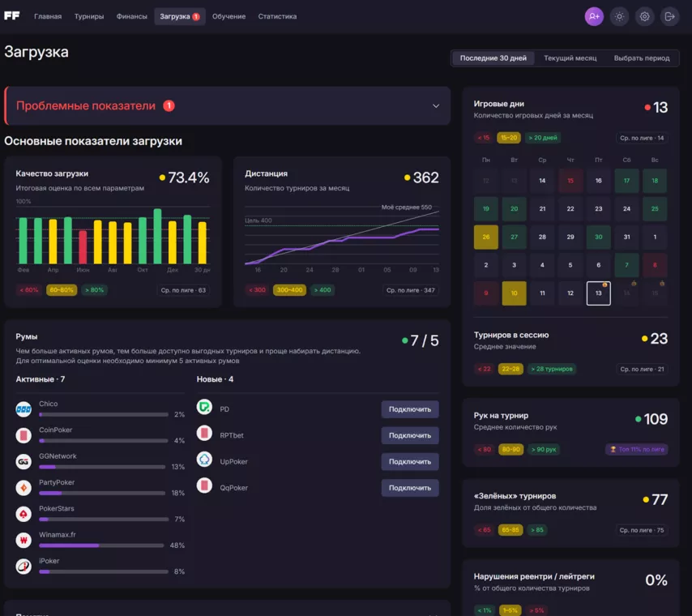Open the Финансы tab
Screen dimensions: 692x616
[131, 16]
